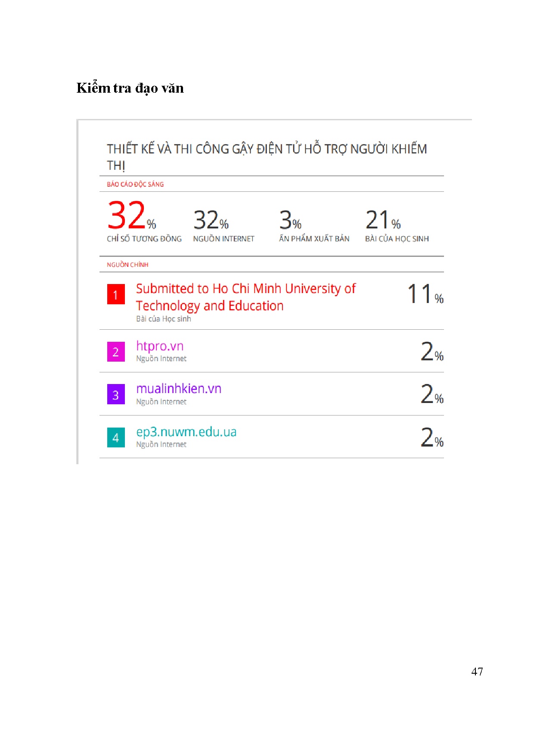Screen dimensions: 534x756
Task: Click the purple source badge number 3
Action: click(116, 394)
